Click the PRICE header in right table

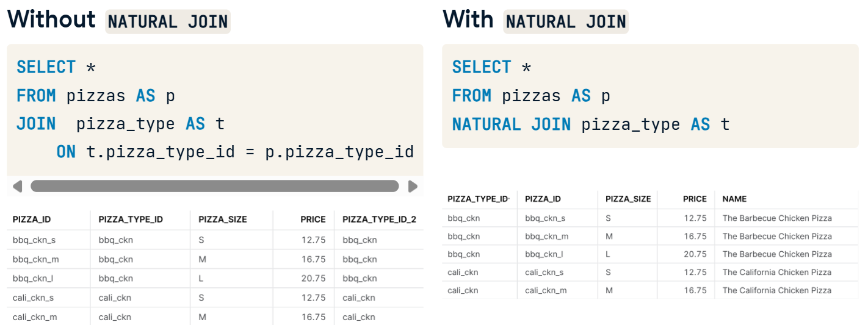[695, 199]
